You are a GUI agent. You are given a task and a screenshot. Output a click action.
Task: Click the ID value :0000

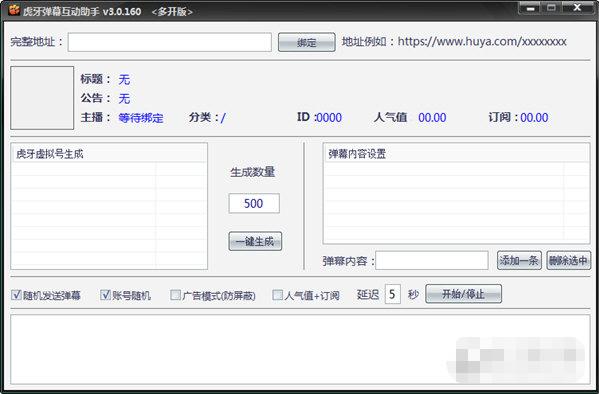(328, 118)
